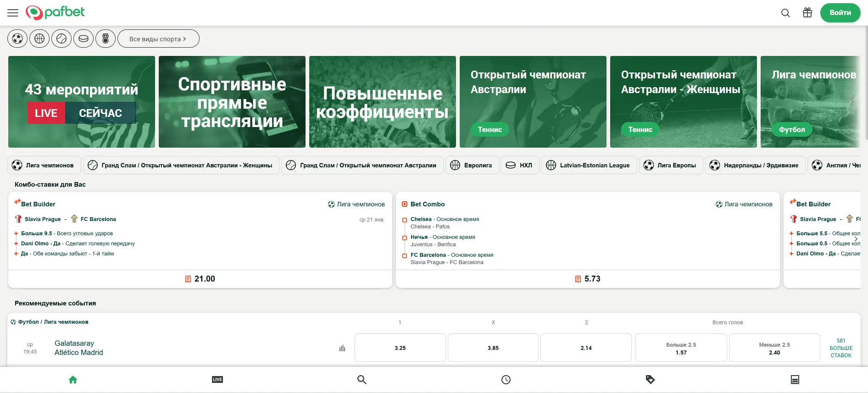The image size is (868, 393).
Task: Bet on Atlético Madrid win at 2.14
Action: click(586, 348)
